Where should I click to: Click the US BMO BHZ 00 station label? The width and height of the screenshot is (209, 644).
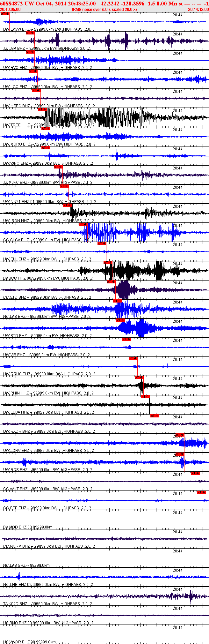48,623
